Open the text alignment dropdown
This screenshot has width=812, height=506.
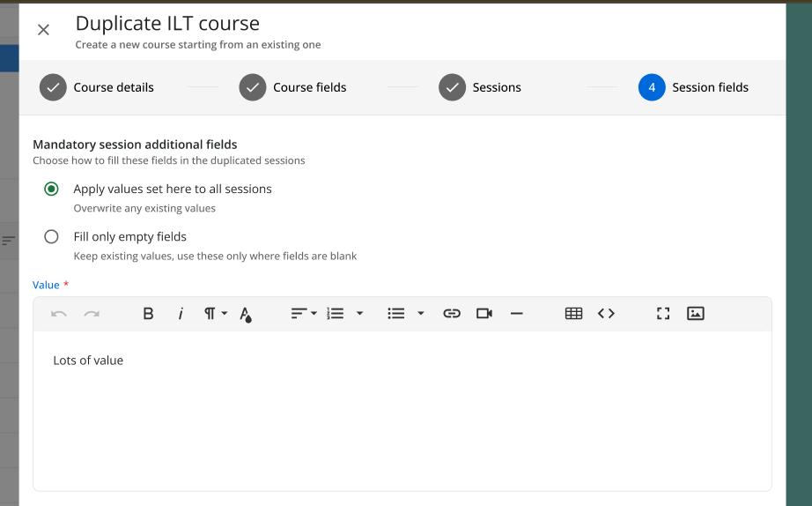pos(304,314)
